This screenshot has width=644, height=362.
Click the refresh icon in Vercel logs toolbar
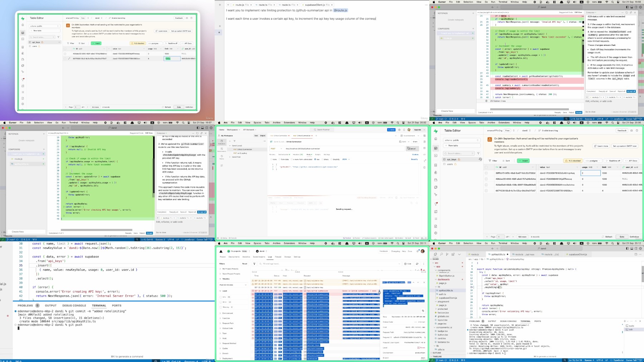[417, 264]
